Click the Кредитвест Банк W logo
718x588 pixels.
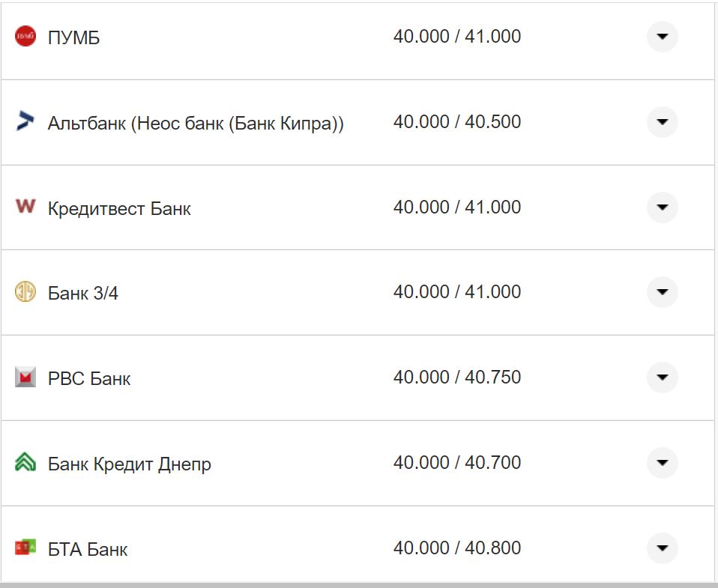pos(25,206)
